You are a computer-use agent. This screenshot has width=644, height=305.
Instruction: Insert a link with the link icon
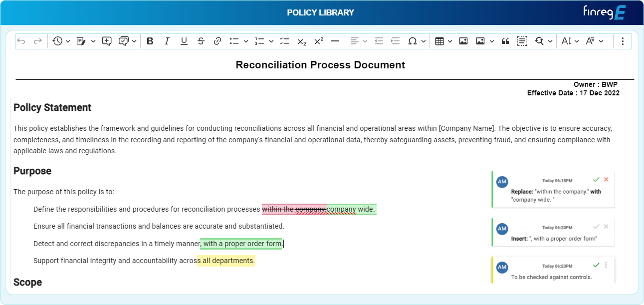tap(217, 41)
